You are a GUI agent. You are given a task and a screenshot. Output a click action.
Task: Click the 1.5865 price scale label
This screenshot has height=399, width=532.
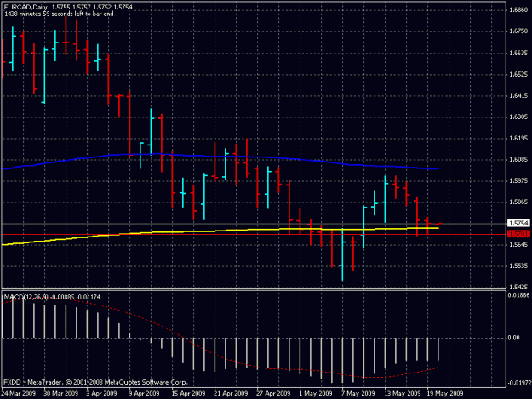pos(518,202)
